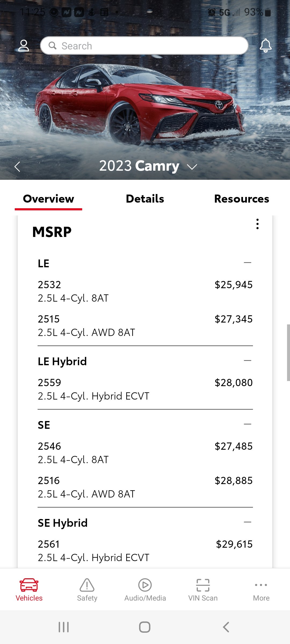Tap the 5G signal status icon
The width and height of the screenshot is (290, 644).
tap(229, 12)
